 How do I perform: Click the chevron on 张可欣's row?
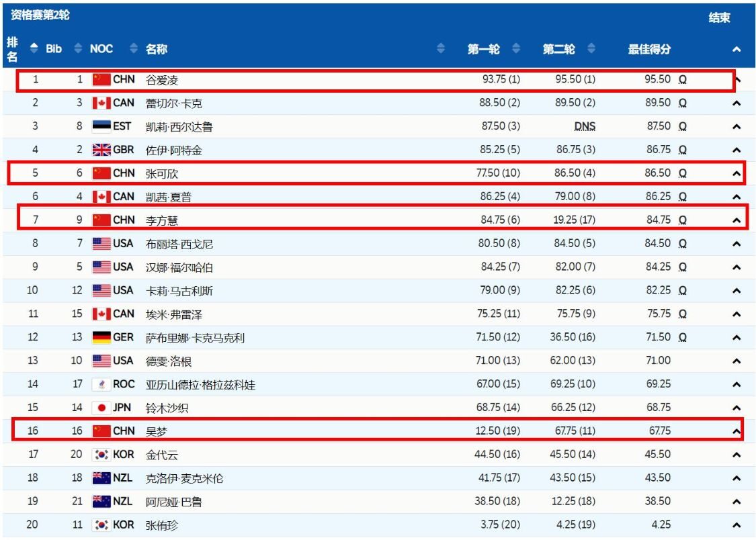click(x=736, y=173)
